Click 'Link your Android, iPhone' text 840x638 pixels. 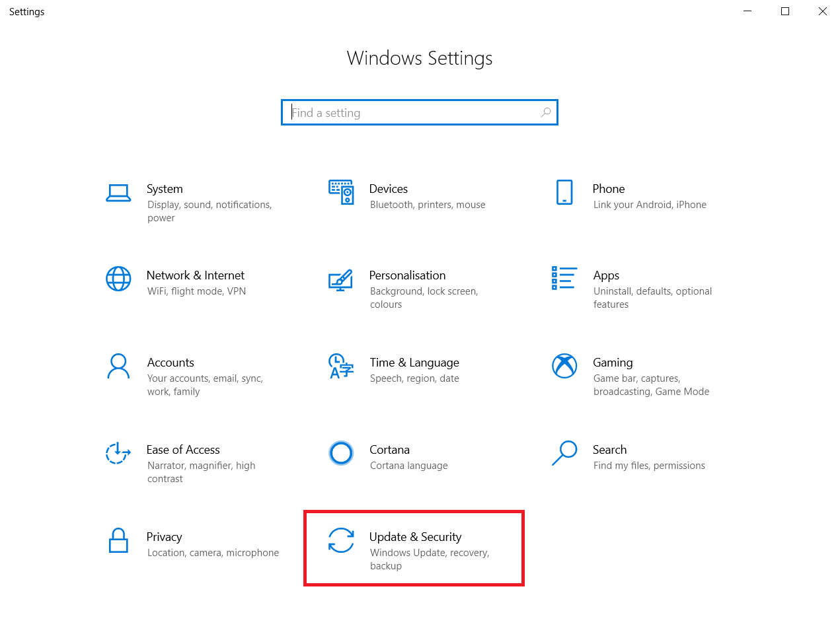650,205
